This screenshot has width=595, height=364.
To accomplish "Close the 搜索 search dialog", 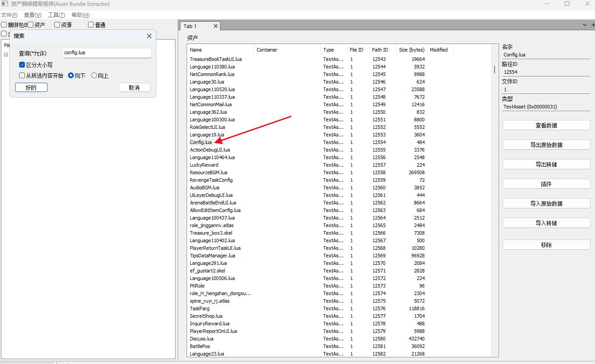I will pos(149,36).
